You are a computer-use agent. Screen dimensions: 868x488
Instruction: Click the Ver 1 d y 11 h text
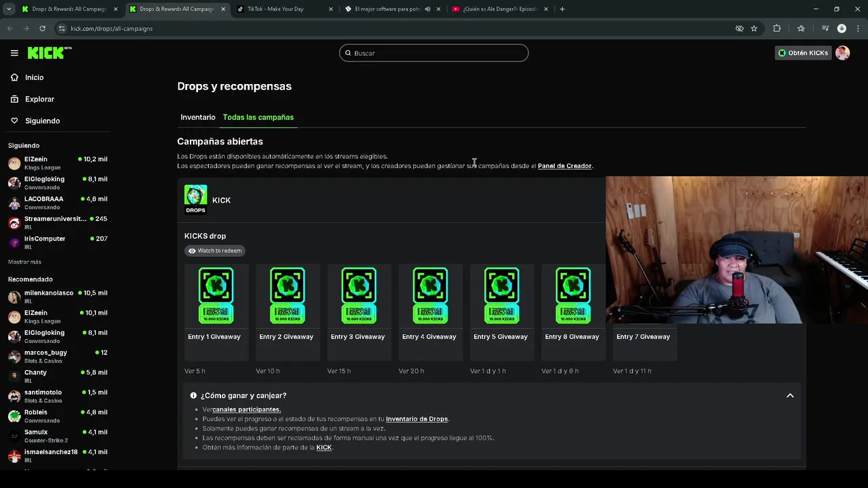pyautogui.click(x=632, y=371)
